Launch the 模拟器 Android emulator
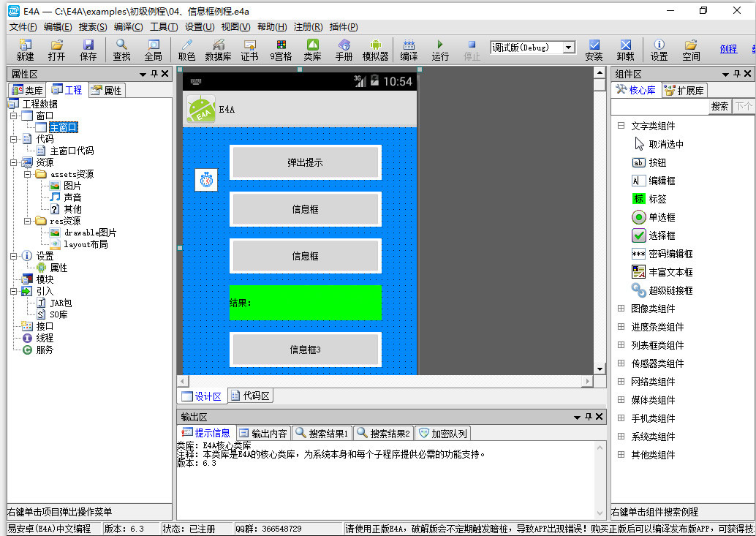Viewport: 756px width, 536px height. pos(375,50)
